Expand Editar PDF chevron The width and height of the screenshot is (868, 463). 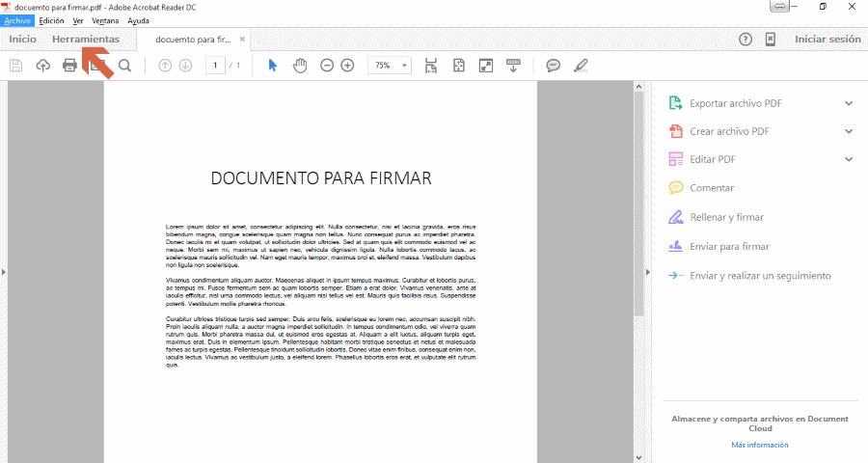(x=849, y=159)
